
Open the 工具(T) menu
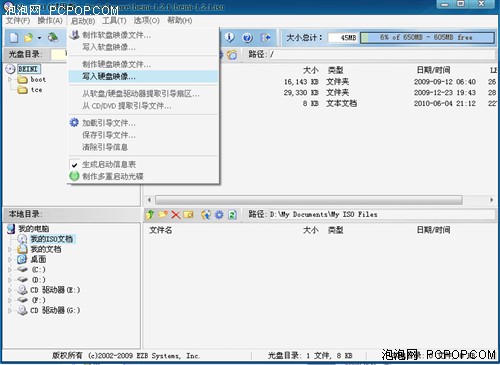tap(114, 21)
